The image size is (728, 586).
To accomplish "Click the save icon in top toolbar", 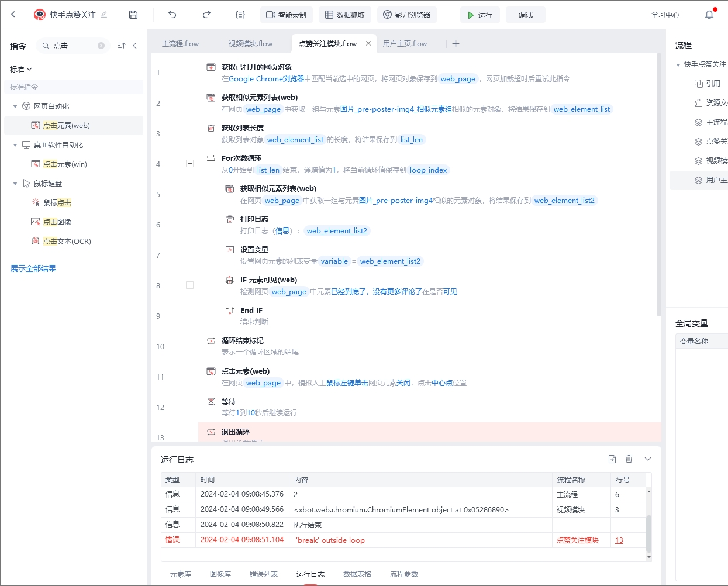I will pyautogui.click(x=133, y=15).
